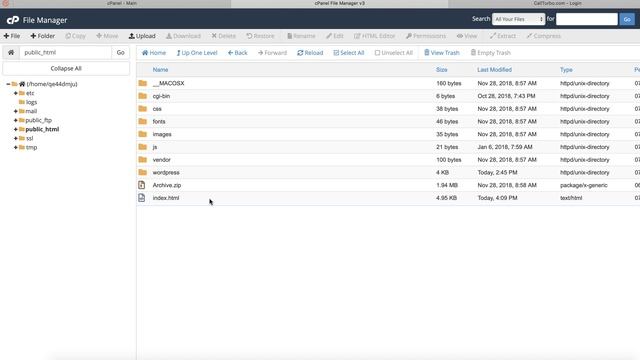Click the Edit toolbar button
This screenshot has height=360, width=640.
pyautogui.click(x=335, y=36)
